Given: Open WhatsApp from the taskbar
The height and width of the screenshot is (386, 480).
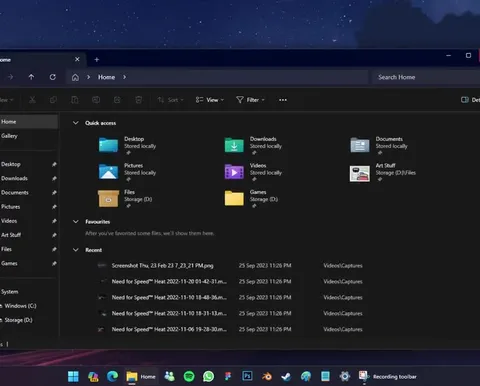Looking at the screenshot, I should pos(208,377).
